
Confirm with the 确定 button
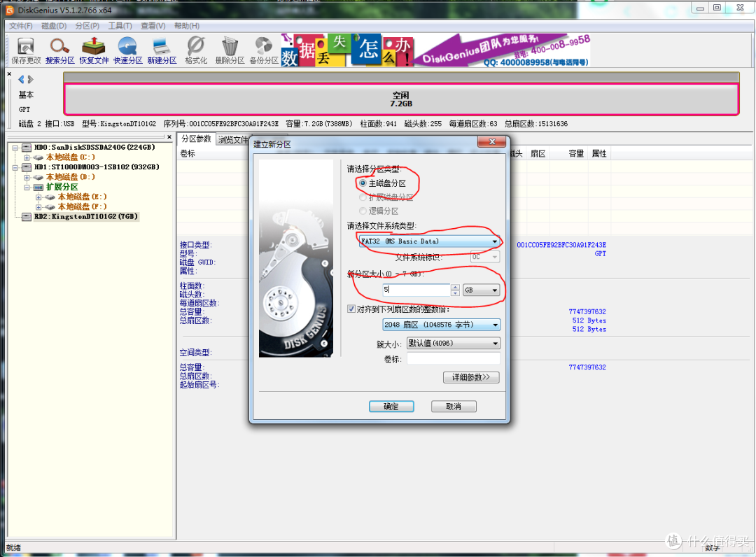[391, 406]
